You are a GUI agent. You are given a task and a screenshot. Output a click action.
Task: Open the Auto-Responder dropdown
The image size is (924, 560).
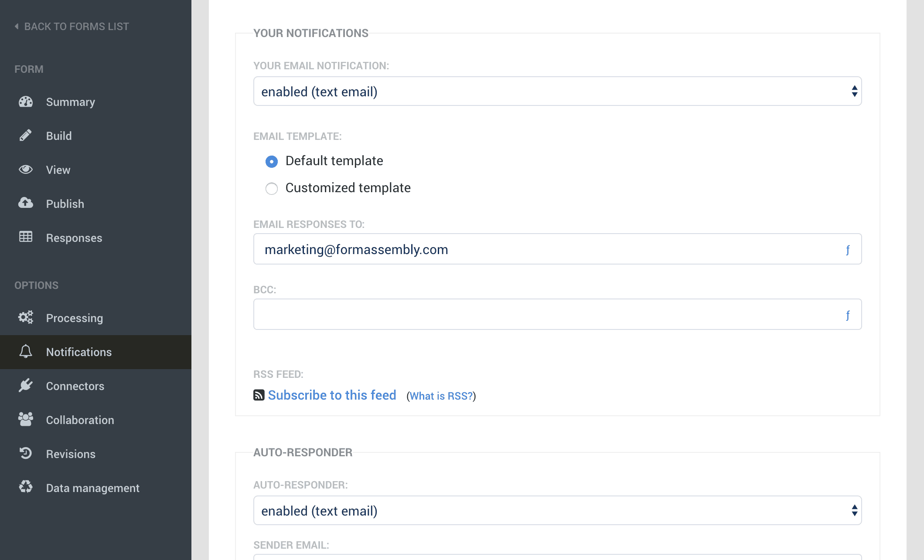[557, 511]
